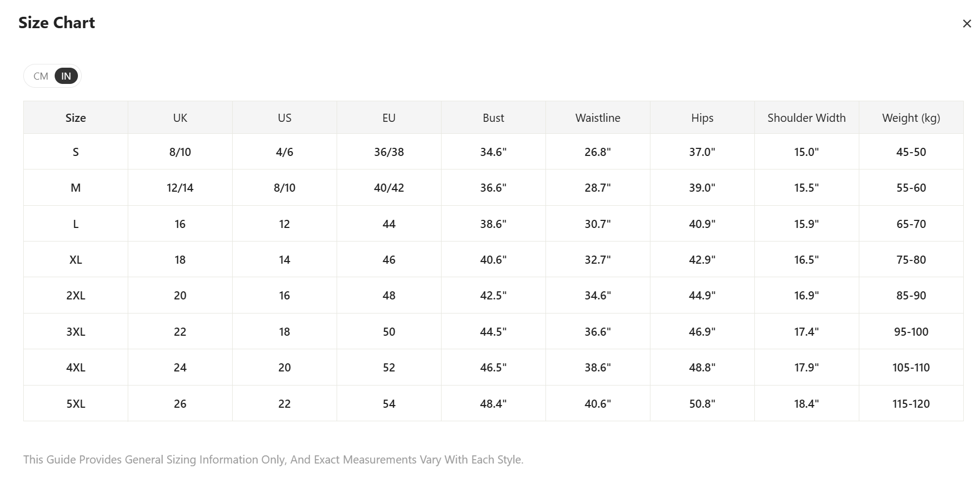The height and width of the screenshot is (496, 980).
Task: Switch measurements to CM units
Action: tap(41, 76)
